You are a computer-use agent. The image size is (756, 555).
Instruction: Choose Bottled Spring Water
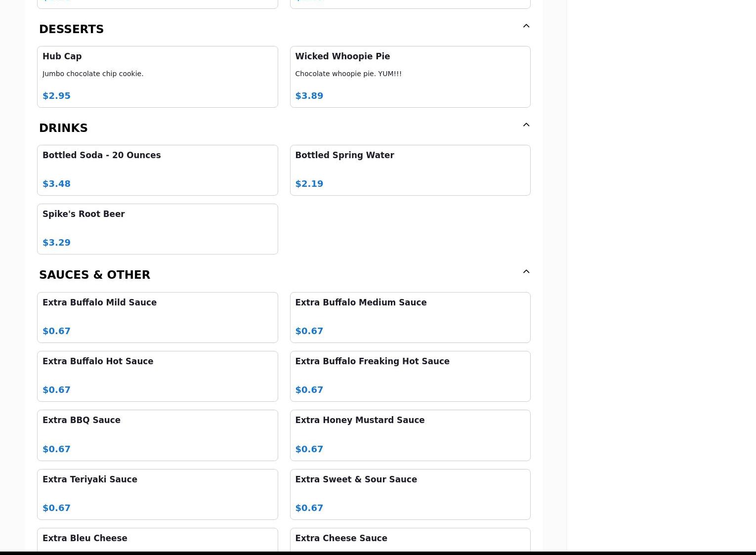[410, 170]
